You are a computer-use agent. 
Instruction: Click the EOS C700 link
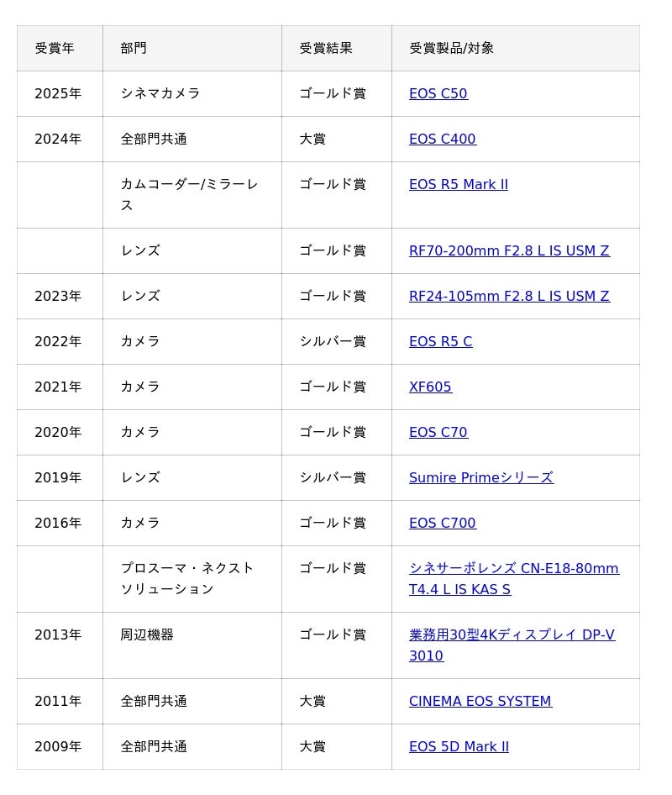(x=442, y=523)
